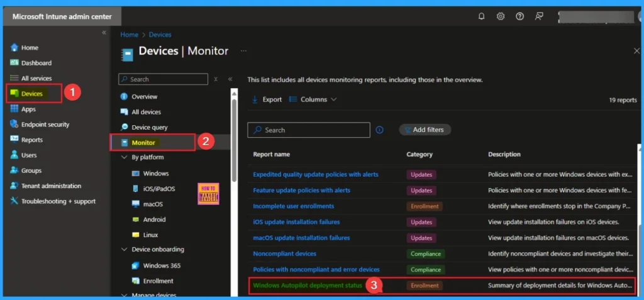The height and width of the screenshot is (300, 644).
Task: Click Updates tag in iOS update failures row
Action: (421, 222)
